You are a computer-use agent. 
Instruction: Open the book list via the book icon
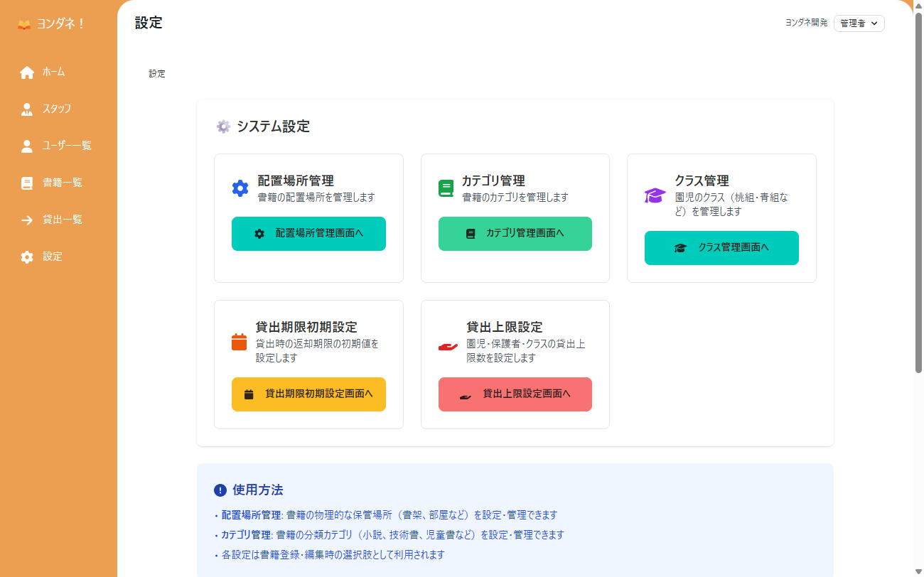(x=26, y=183)
